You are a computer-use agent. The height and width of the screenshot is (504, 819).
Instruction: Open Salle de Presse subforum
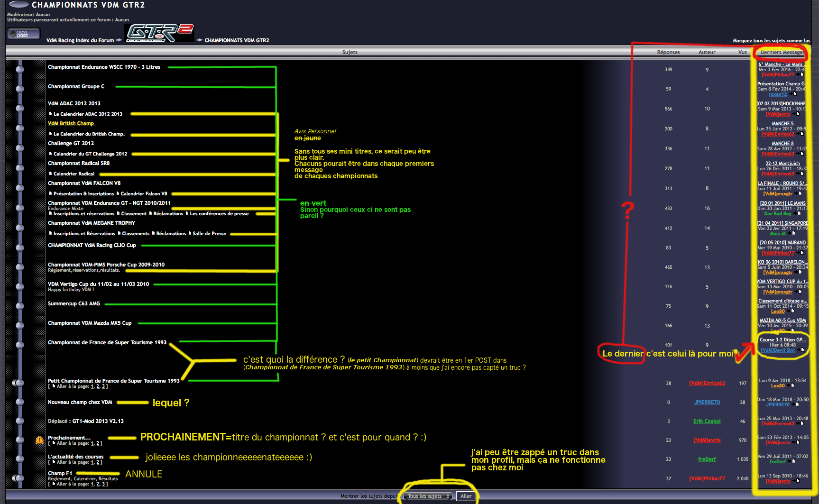pos(210,233)
